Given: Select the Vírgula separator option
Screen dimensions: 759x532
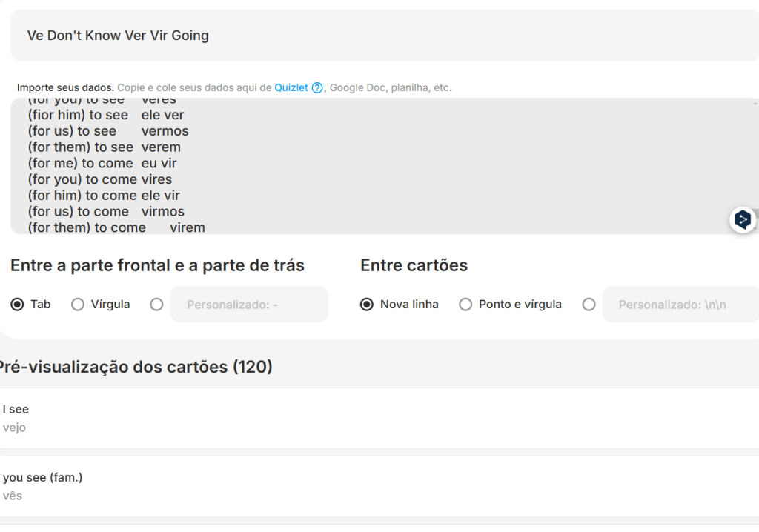Looking at the screenshot, I should 78,305.
